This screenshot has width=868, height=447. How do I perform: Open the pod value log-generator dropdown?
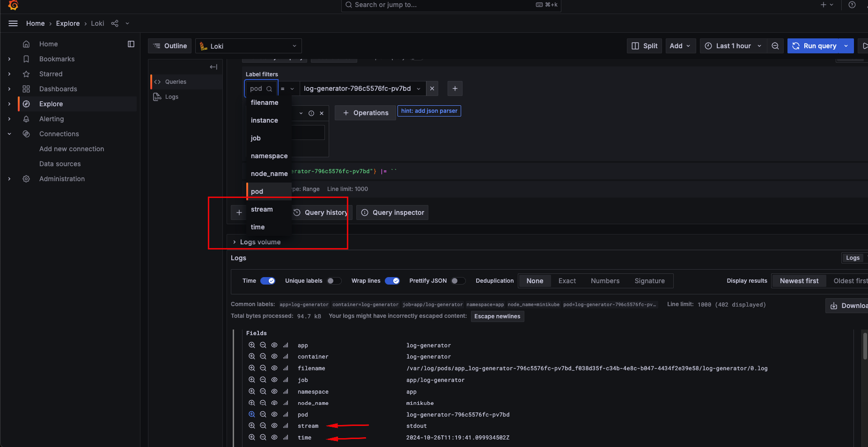363,88
